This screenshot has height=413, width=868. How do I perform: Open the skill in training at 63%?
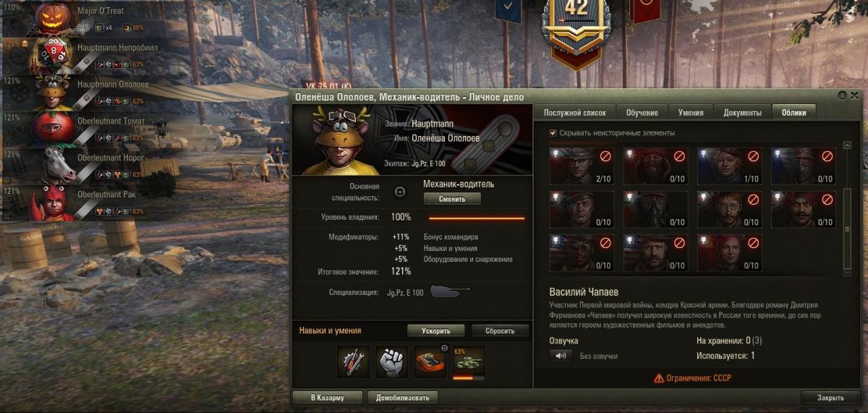pyautogui.click(x=468, y=363)
